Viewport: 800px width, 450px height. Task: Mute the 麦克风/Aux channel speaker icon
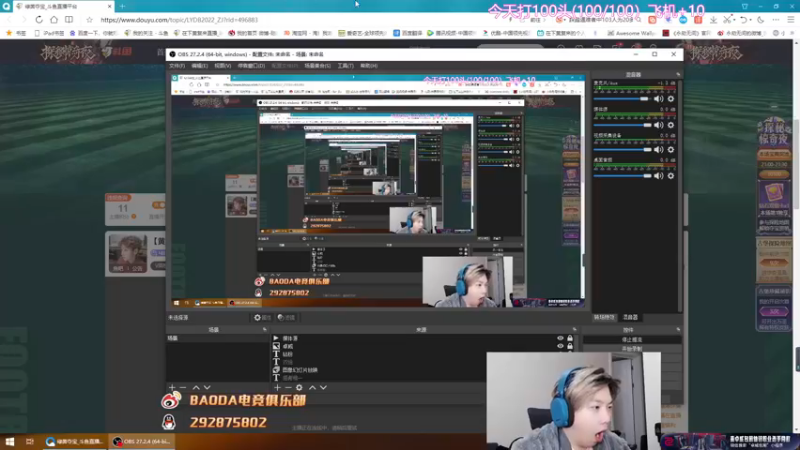(658, 99)
